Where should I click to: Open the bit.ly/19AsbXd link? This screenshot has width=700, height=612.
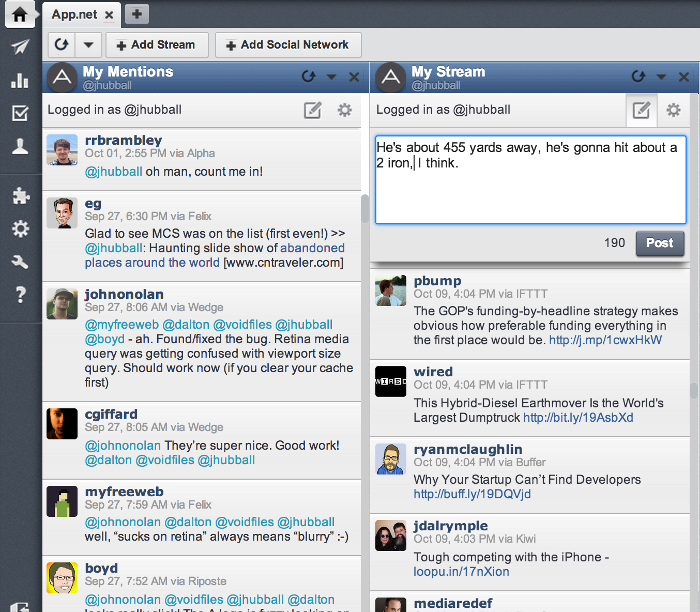(578, 418)
